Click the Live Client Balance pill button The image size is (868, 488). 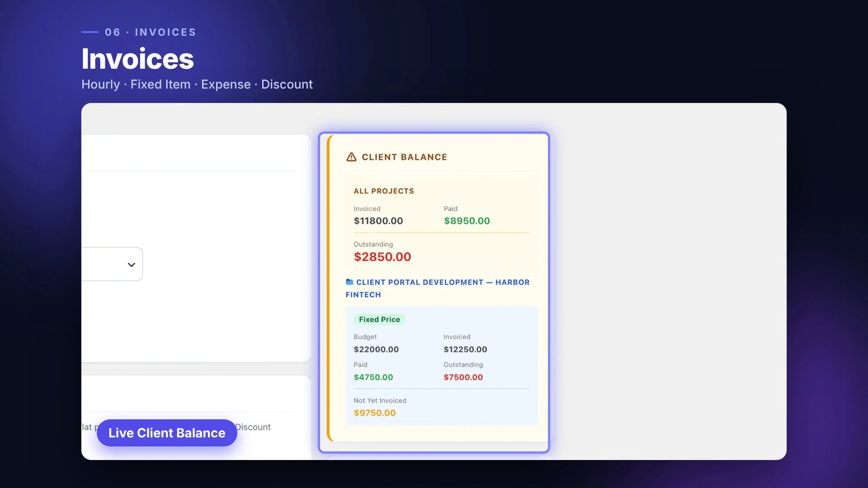pyautogui.click(x=167, y=433)
